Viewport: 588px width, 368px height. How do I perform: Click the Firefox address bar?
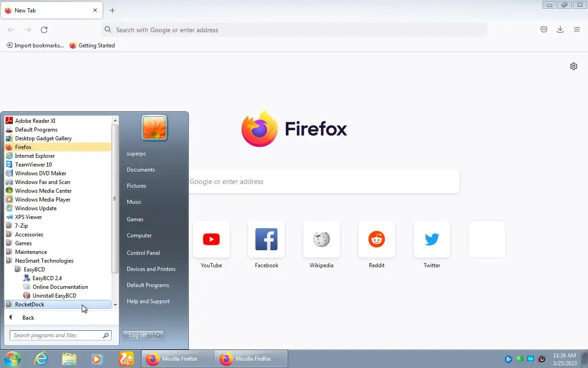tap(294, 30)
